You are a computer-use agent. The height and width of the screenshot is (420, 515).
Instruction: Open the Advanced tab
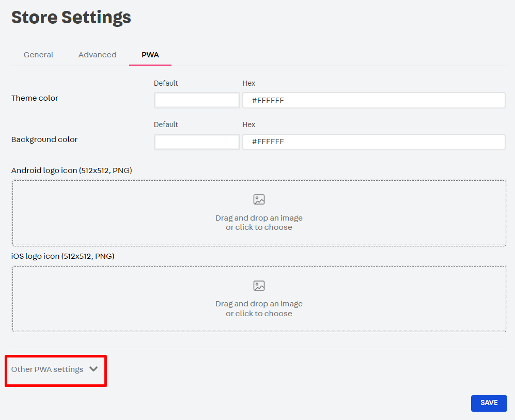97,55
